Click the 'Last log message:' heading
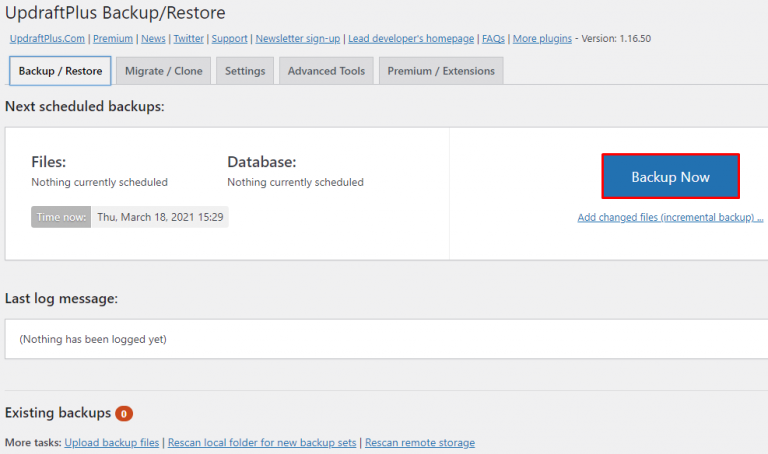The height and width of the screenshot is (454, 768). (x=61, y=298)
